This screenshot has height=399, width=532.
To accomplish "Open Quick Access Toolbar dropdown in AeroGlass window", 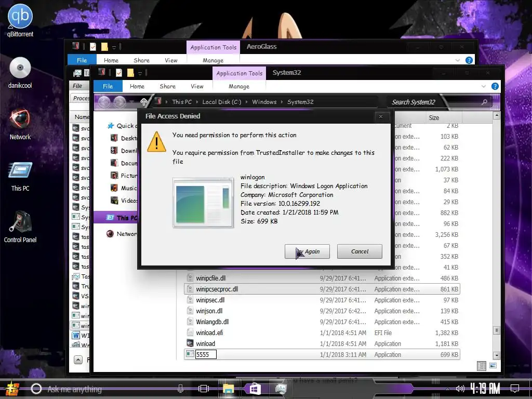I will pos(114,47).
